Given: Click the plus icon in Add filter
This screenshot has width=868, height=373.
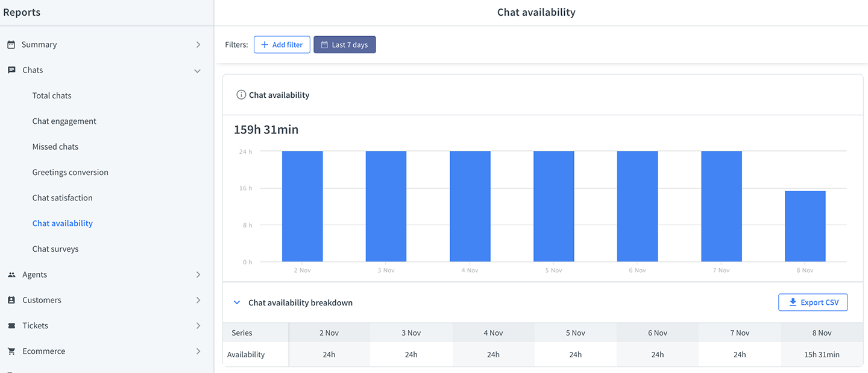Looking at the screenshot, I should (265, 45).
